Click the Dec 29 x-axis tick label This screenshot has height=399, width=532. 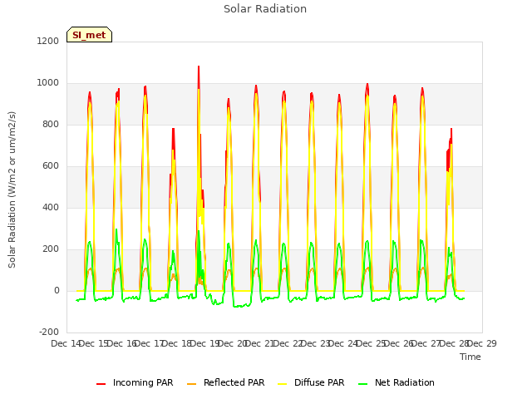[482, 343]
